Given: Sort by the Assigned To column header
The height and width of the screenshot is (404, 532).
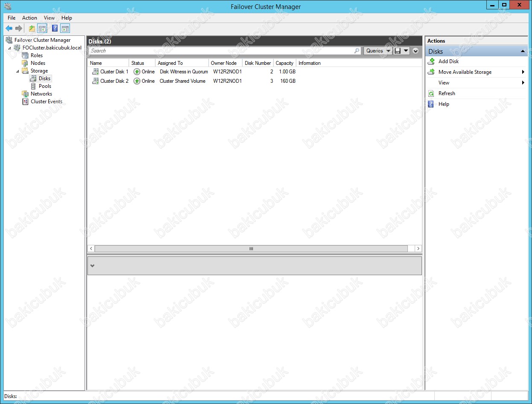Looking at the screenshot, I should [x=182, y=63].
